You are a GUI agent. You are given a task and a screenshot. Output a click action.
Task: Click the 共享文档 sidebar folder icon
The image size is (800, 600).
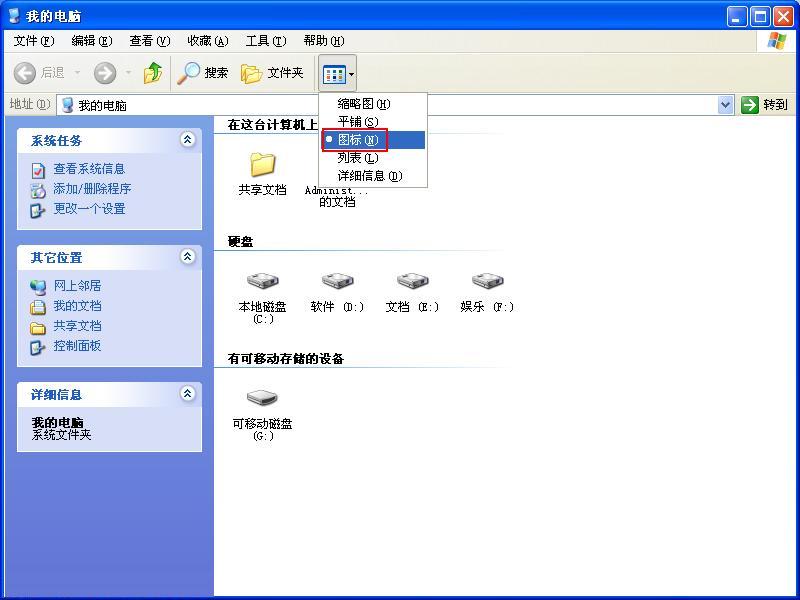click(38, 327)
